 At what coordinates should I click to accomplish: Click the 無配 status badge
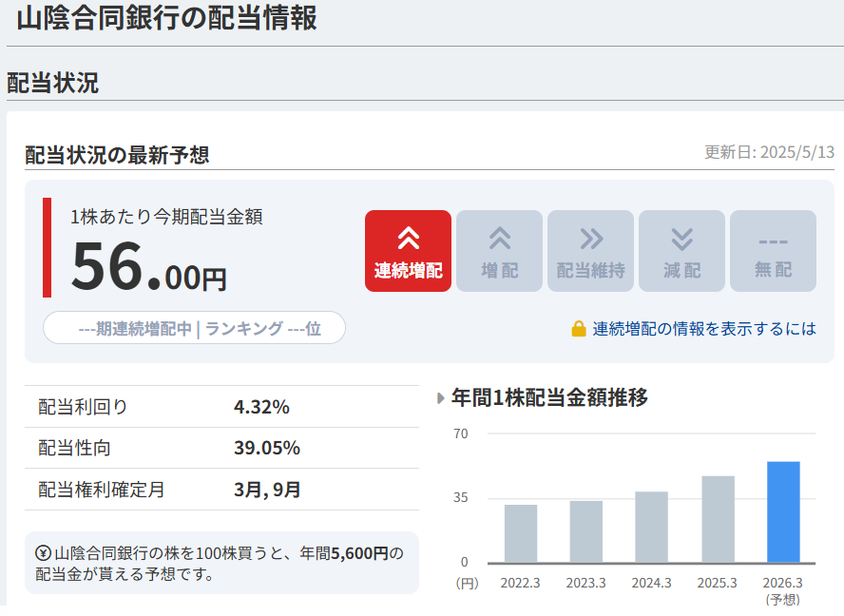pyautogui.click(x=773, y=251)
